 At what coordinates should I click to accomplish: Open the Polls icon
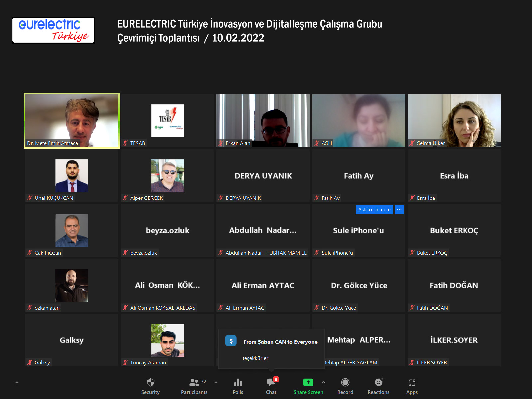coord(238,383)
